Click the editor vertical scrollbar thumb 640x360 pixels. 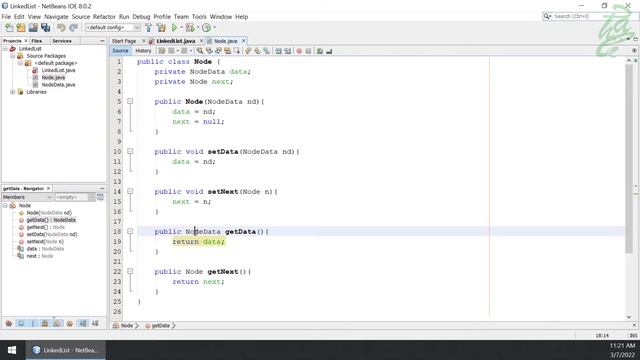tap(629, 158)
